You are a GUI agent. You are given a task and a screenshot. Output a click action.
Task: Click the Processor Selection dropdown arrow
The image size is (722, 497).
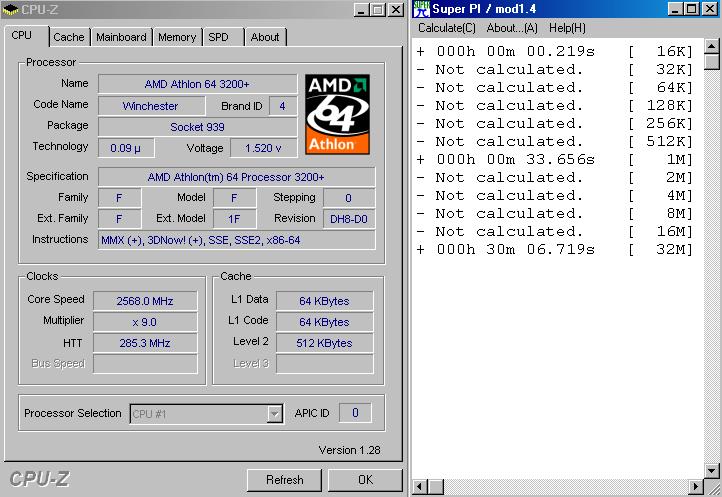274,414
